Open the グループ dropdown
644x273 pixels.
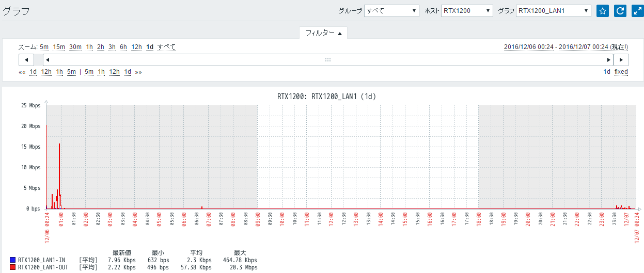(392, 11)
